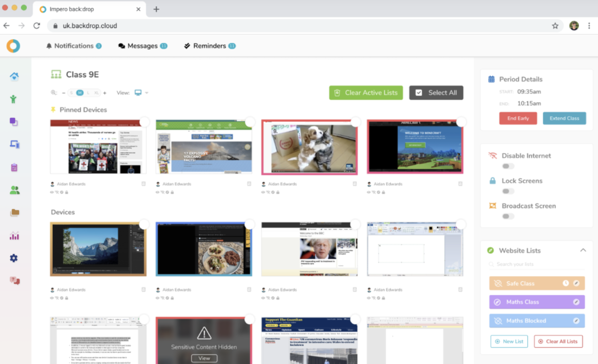The width and height of the screenshot is (598, 364).
Task: Click View on the Sensitive Content Hidden screen
Action: [x=204, y=357]
